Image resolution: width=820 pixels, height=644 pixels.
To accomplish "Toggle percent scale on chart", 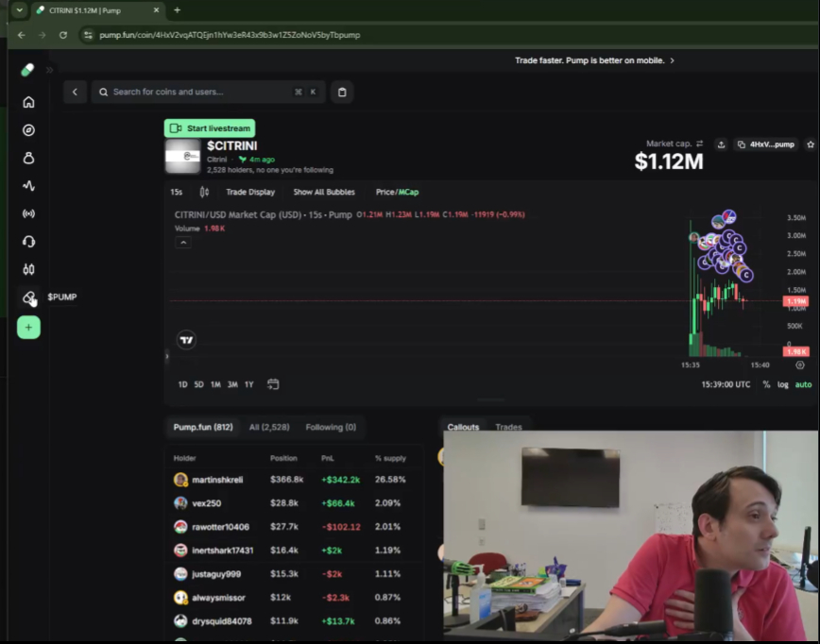I will coord(766,384).
